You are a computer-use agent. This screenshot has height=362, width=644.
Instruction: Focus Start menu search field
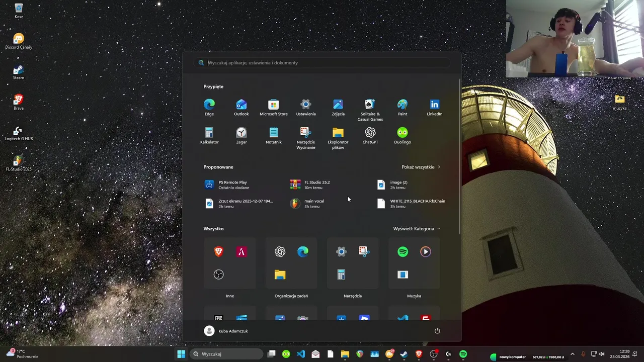pyautogui.click(x=322, y=63)
